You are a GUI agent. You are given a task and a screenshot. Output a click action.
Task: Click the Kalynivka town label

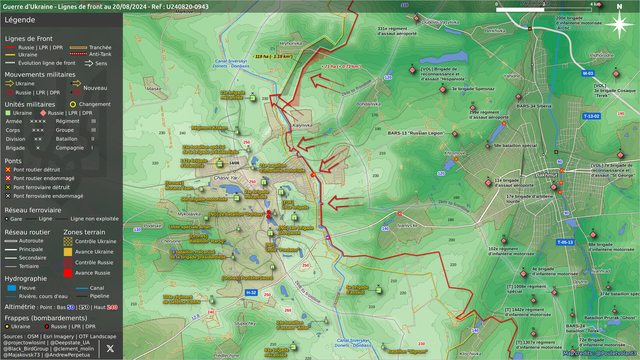pyautogui.click(x=302, y=125)
